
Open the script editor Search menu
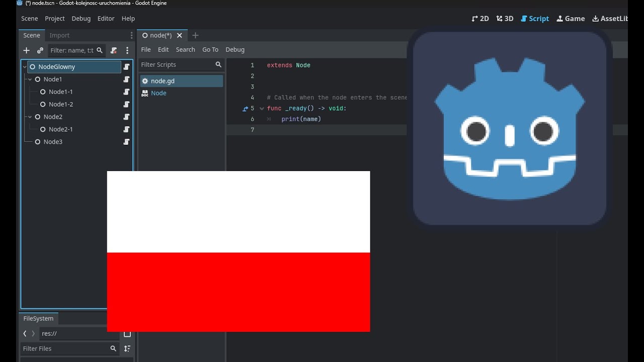click(x=186, y=50)
